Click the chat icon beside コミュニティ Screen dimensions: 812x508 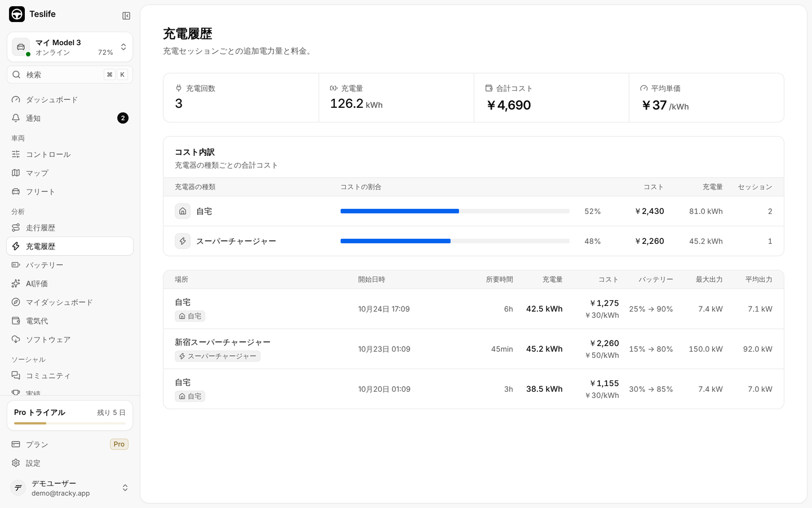coord(16,375)
